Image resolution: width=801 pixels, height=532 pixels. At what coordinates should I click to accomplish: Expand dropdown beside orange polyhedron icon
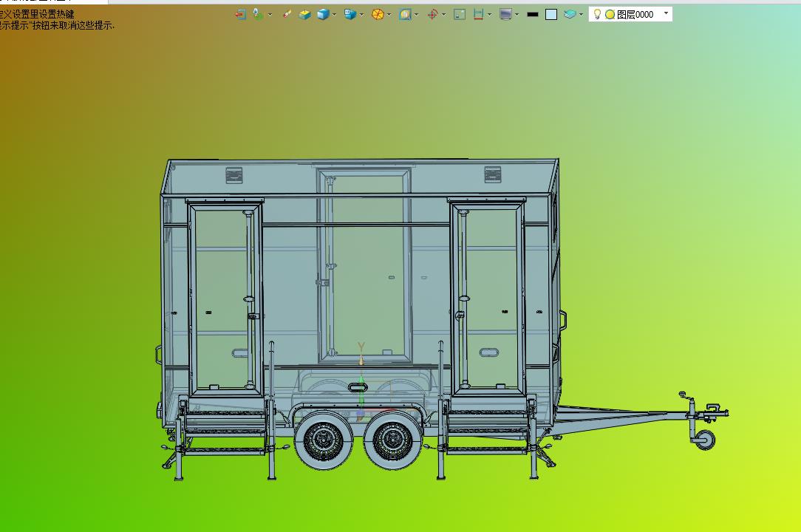389,15
